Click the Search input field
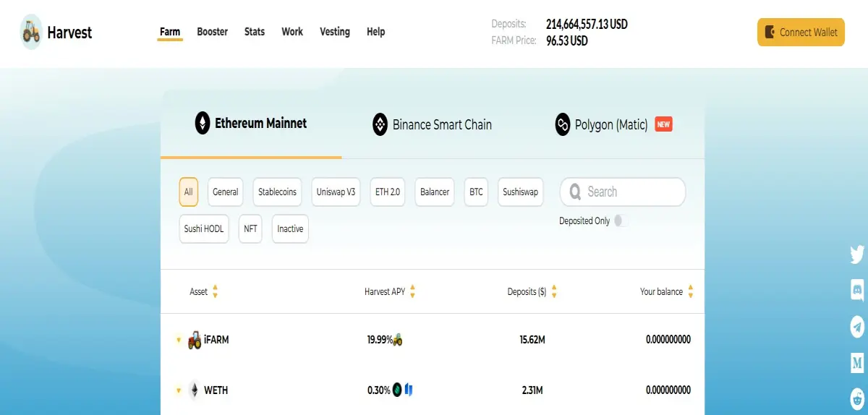The image size is (868, 415). click(x=623, y=192)
